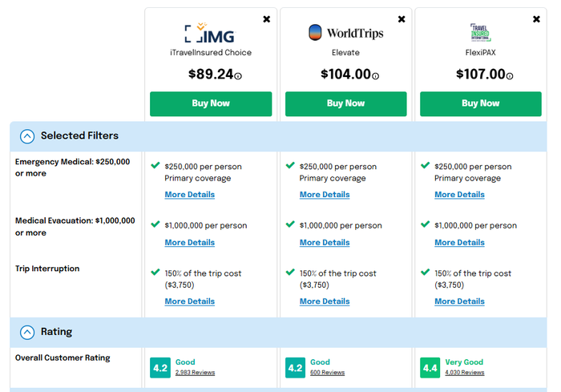Open More Details for FlexiPAX trip interruption
Screen dimensions: 561x392
tap(459, 301)
